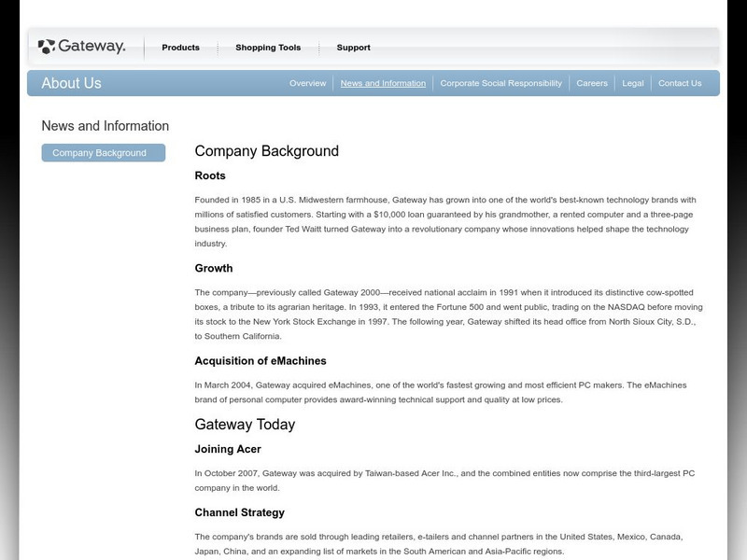Open the Support menu
This screenshot has width=747, height=560.
click(353, 48)
